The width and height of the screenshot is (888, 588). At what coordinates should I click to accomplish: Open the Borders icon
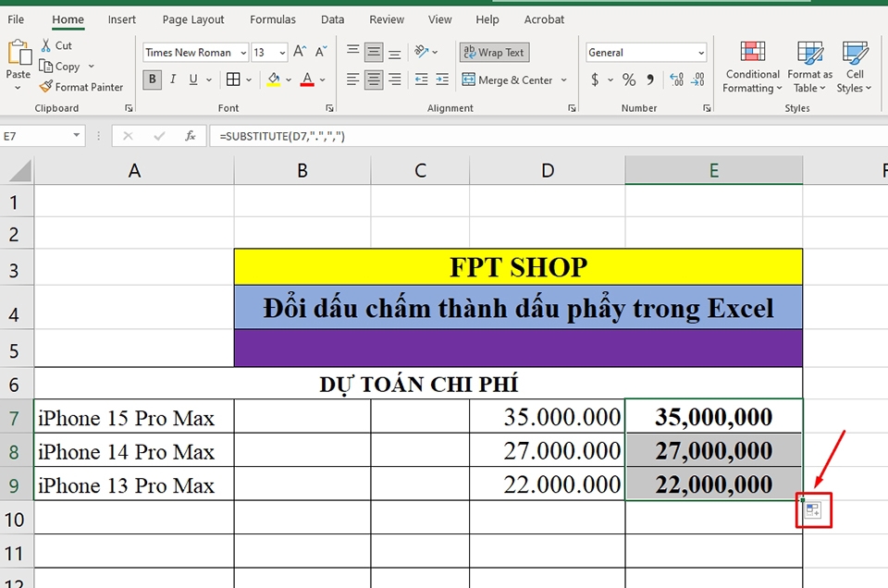click(x=233, y=80)
